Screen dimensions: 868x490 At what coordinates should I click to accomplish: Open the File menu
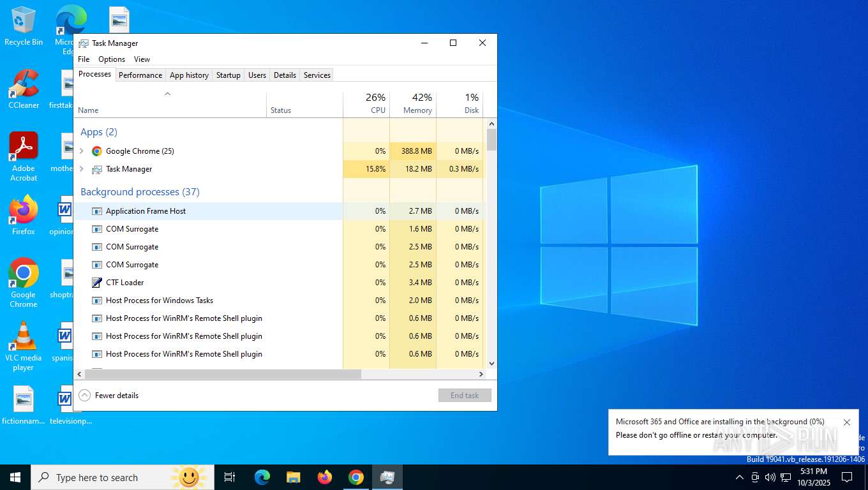click(84, 59)
